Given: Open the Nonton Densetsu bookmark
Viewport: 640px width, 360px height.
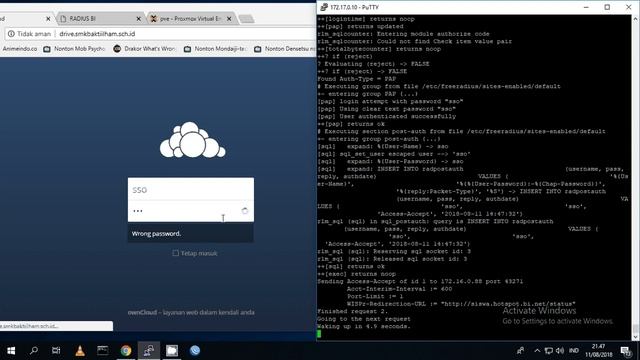Looking at the screenshot, I should (284, 49).
